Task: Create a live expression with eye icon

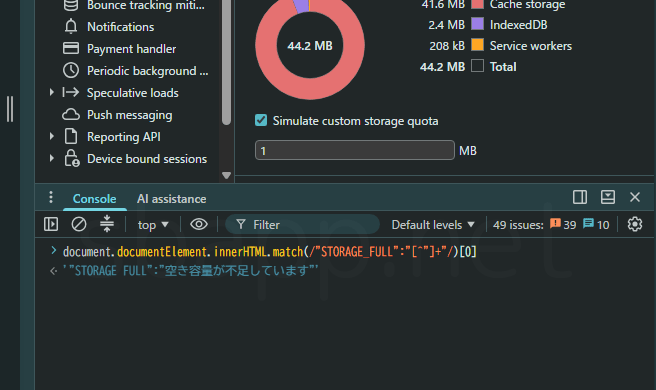Action: click(199, 224)
